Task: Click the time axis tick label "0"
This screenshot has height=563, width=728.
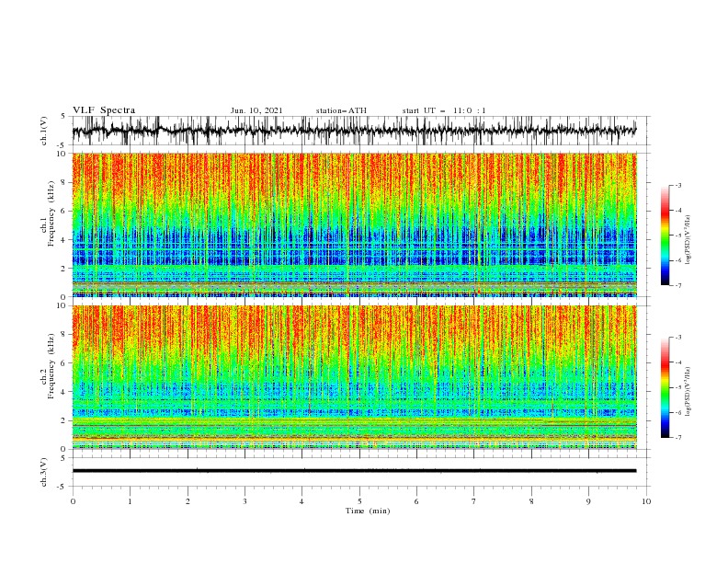Action: 73,501
